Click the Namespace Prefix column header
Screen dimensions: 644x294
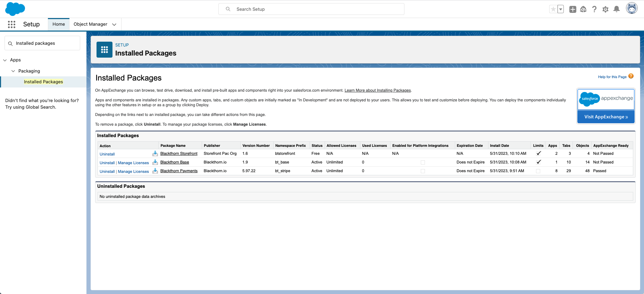291,146
